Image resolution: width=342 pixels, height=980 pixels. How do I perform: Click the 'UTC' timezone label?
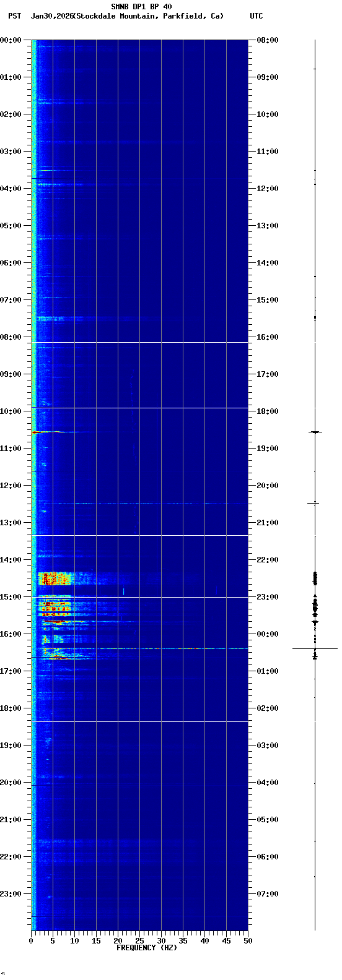point(256,16)
